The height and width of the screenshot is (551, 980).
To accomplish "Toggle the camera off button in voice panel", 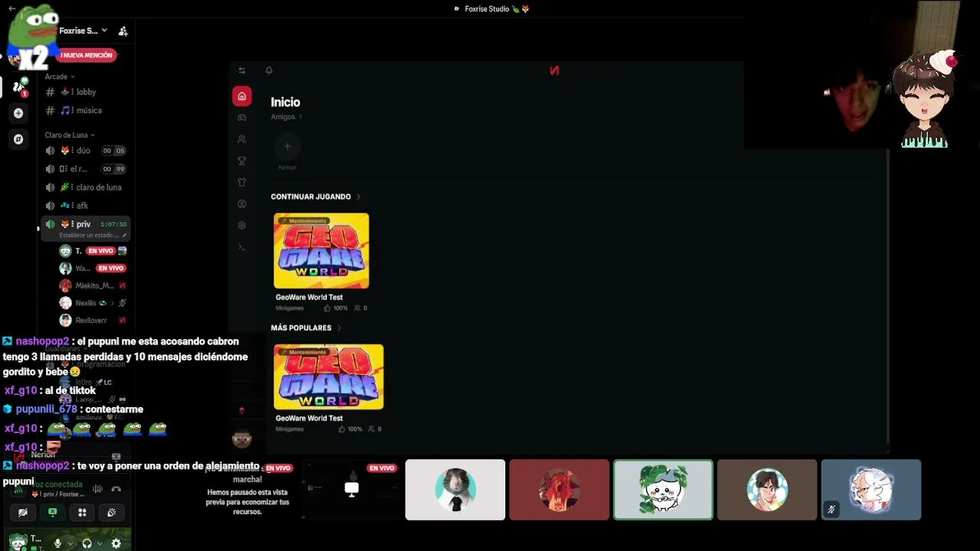I will tap(23, 513).
